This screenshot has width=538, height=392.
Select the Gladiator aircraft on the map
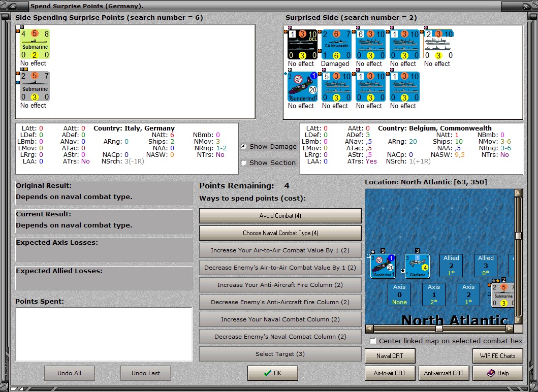click(417, 266)
